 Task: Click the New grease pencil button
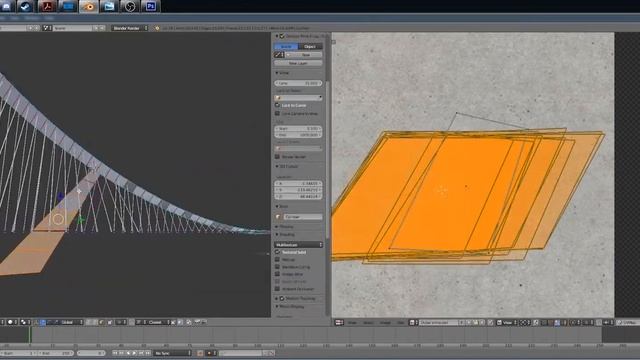tap(304, 55)
